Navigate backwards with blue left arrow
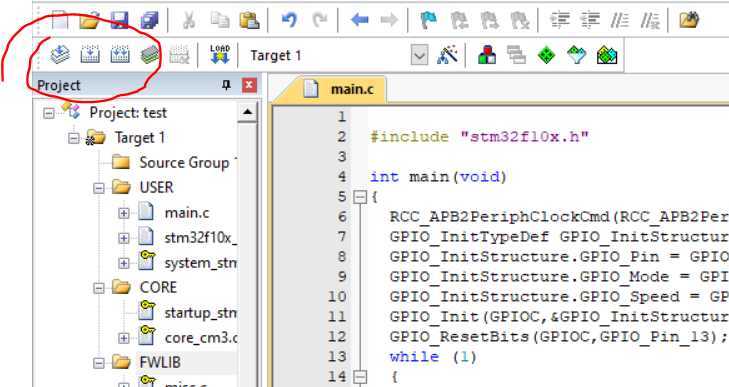The height and width of the screenshot is (387, 729). [360, 20]
